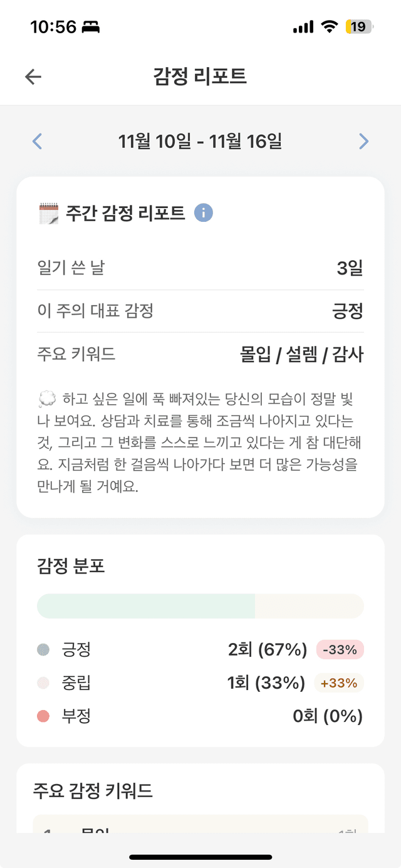Screen dimensions: 401x868
Task: Select the blue dot next to 긍정
Action: [43, 650]
